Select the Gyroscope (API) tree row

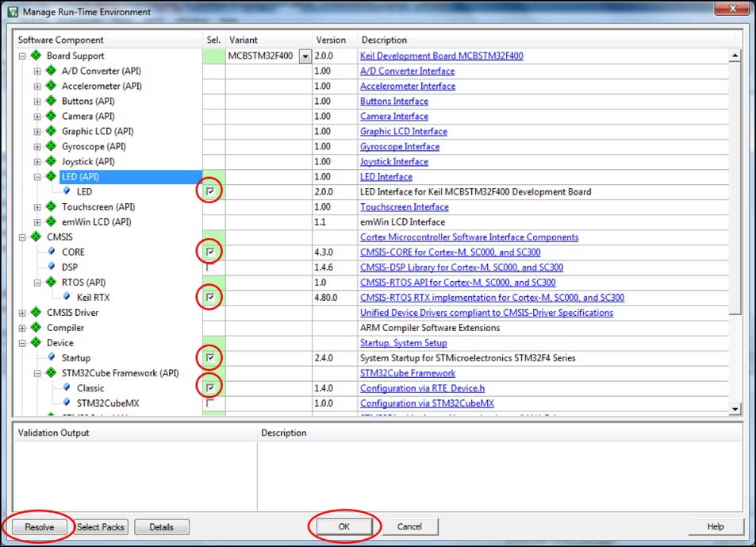coord(94,147)
